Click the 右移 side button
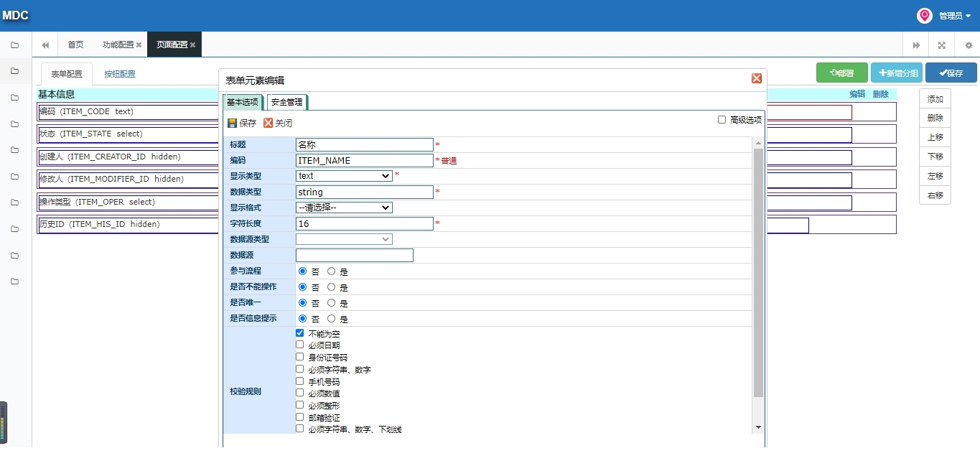Viewport: 980px width, 456px height. (x=935, y=195)
